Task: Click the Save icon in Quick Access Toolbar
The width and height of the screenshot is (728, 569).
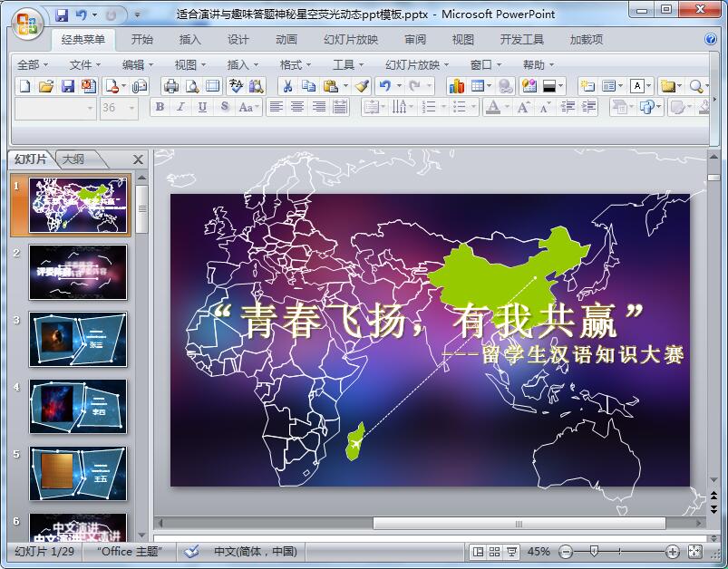Action: click(62, 15)
